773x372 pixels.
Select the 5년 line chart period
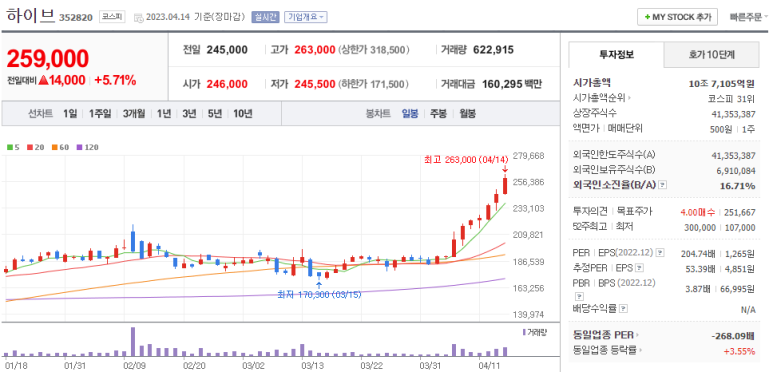[215, 114]
